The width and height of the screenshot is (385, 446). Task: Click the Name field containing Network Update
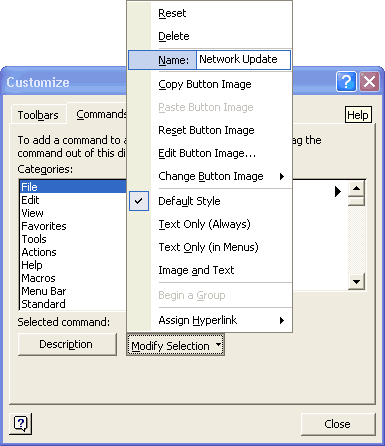pos(243,60)
